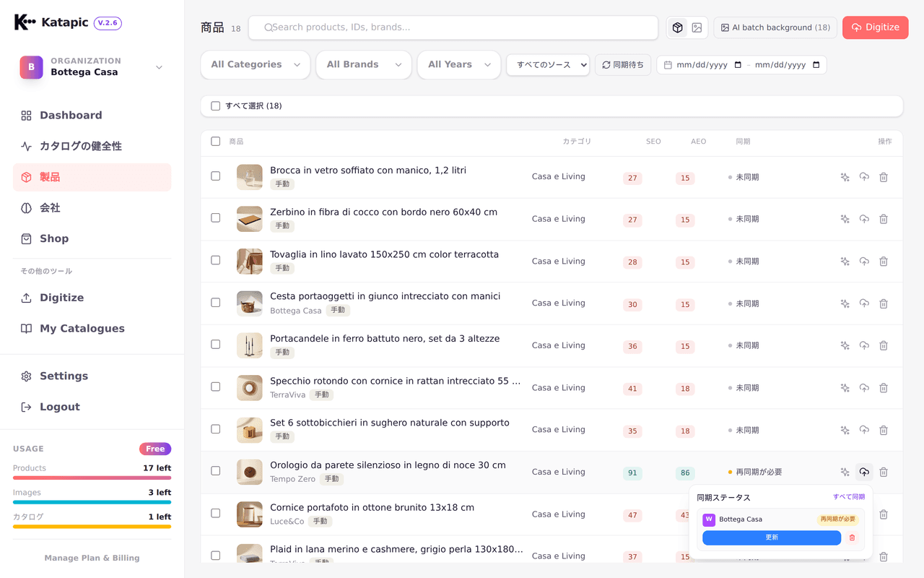Switch to 3D cube view icon

pos(677,27)
